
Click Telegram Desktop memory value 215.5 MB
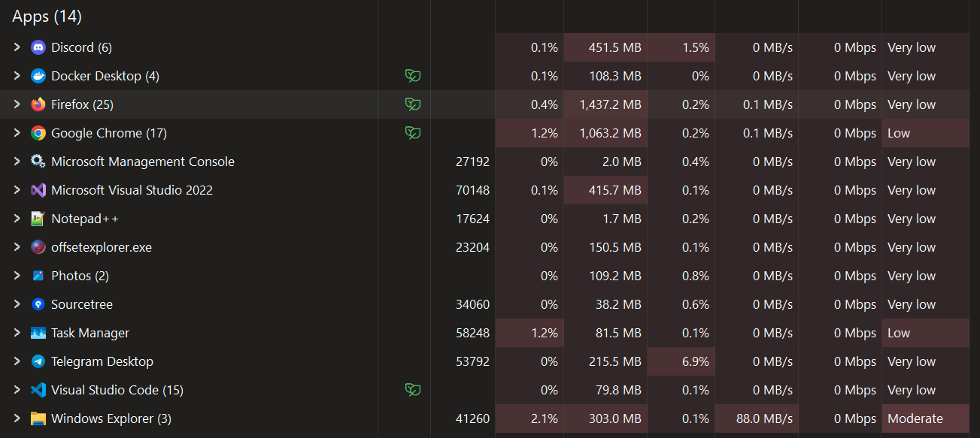615,361
